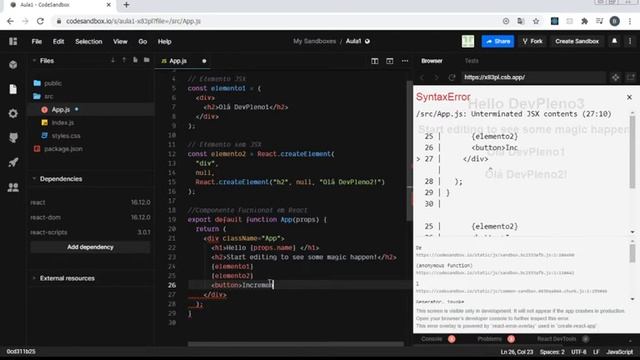Viewport: 640px width, 360px height.
Task: Click the preview URL address field
Action: pos(533,77)
